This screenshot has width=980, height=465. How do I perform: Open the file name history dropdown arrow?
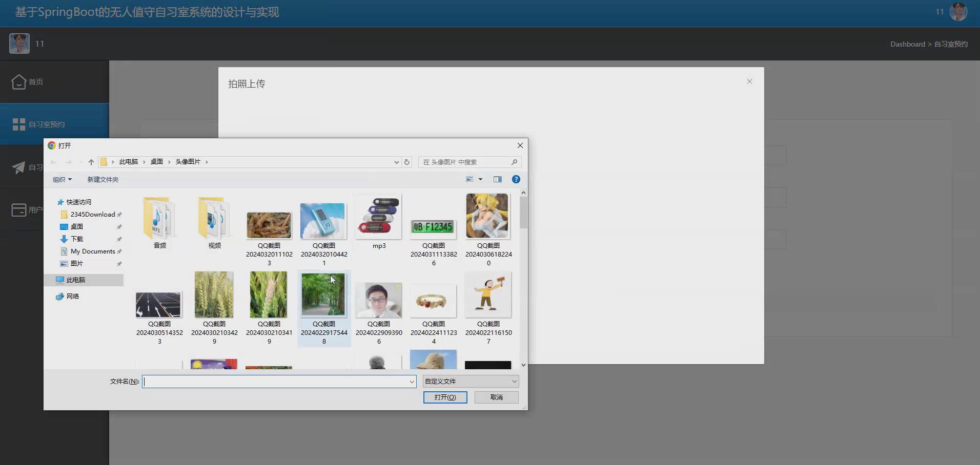point(412,382)
